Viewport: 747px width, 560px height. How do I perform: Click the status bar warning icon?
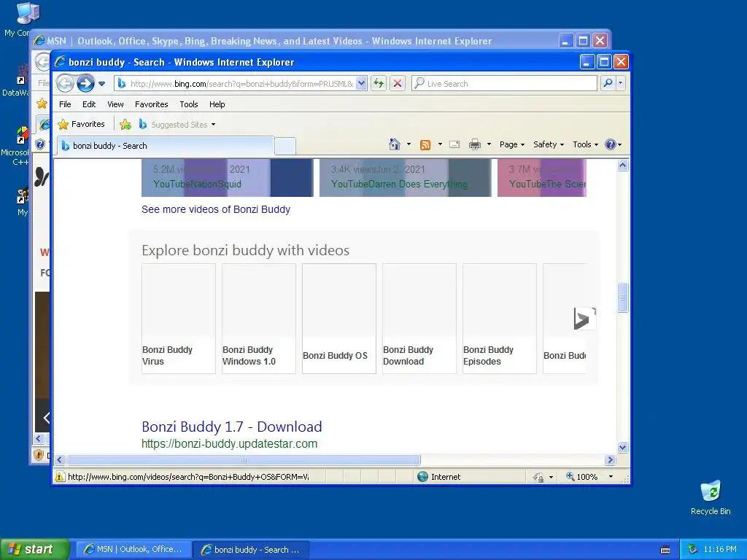tap(60, 477)
